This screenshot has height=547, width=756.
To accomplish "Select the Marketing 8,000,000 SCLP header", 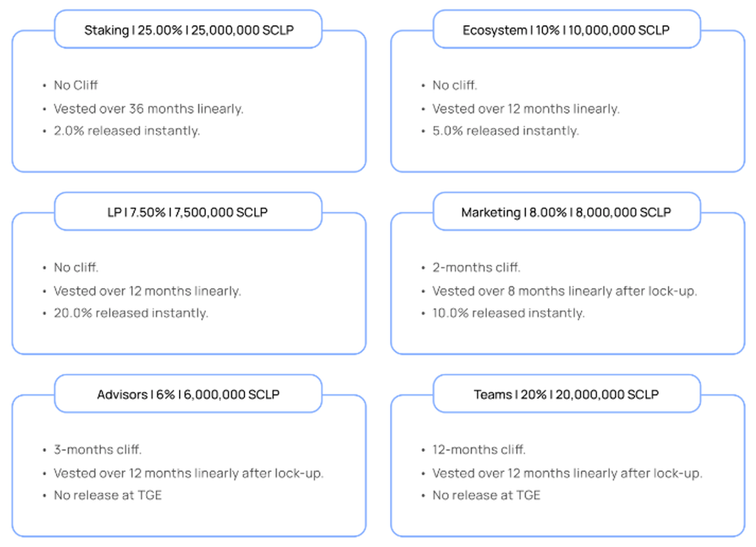I will click(566, 212).
